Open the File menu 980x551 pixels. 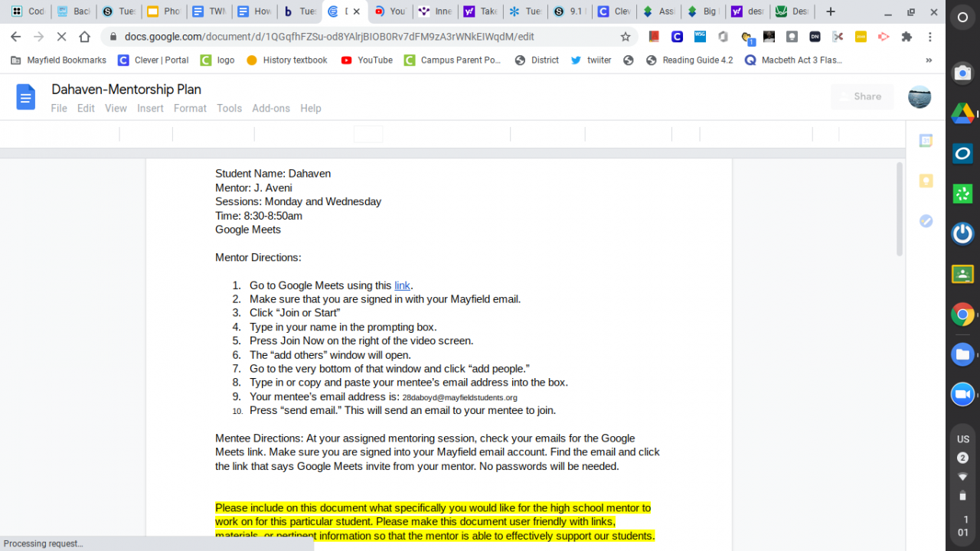59,109
